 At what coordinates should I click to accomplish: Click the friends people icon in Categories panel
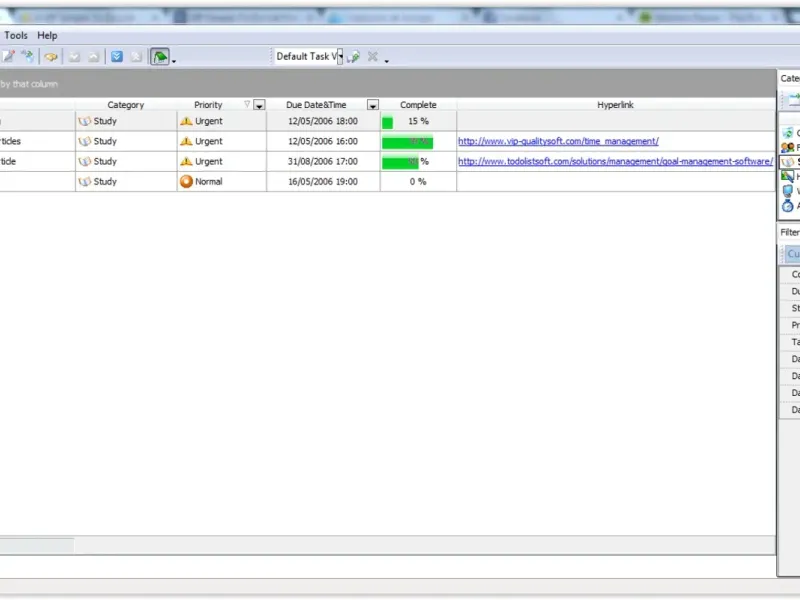click(x=788, y=147)
